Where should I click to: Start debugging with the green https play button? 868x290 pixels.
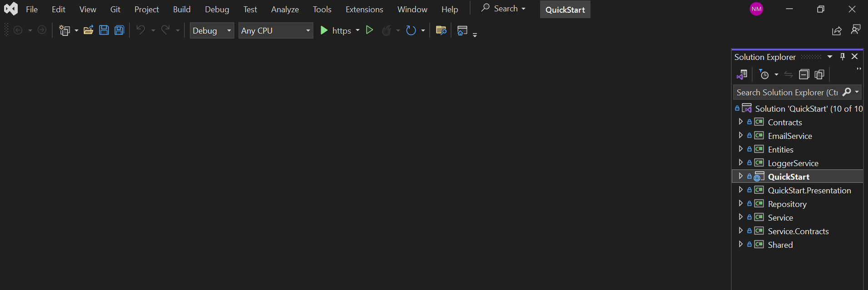click(x=336, y=30)
